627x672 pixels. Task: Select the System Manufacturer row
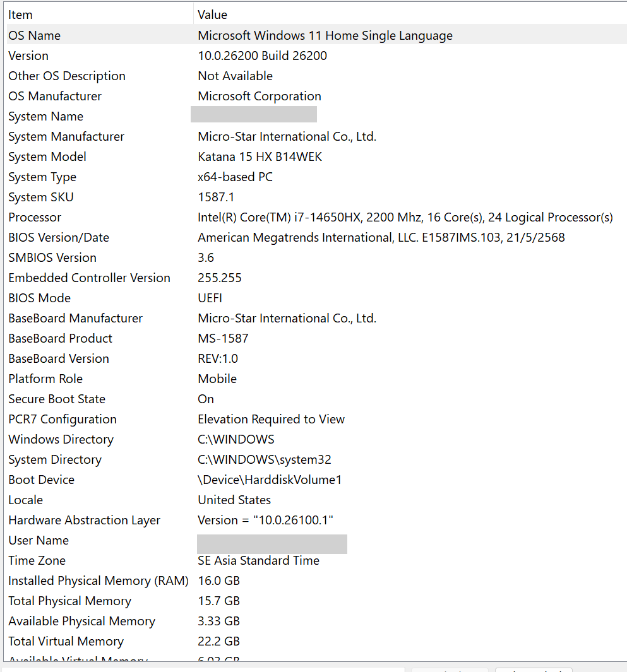click(x=316, y=136)
